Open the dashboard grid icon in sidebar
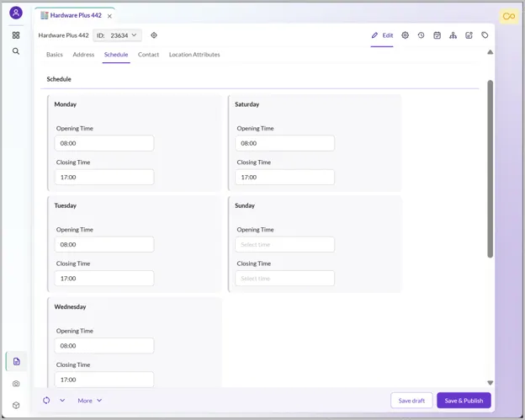 click(16, 35)
